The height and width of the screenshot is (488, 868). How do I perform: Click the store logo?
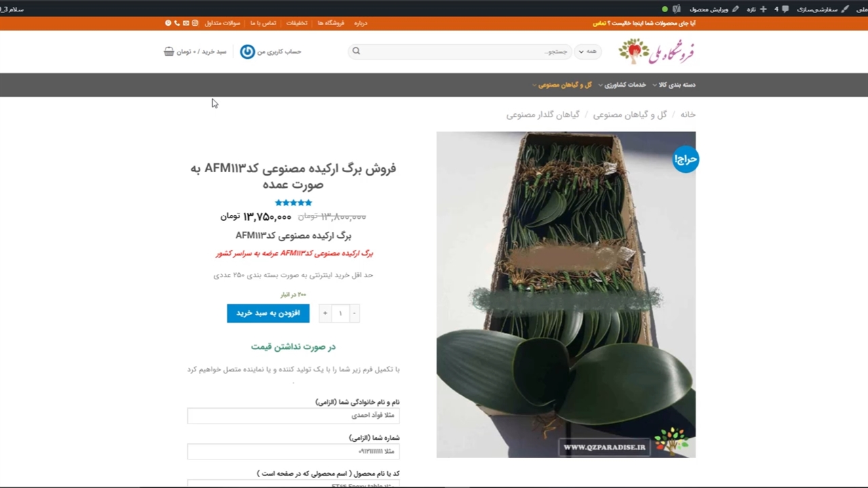tap(656, 52)
